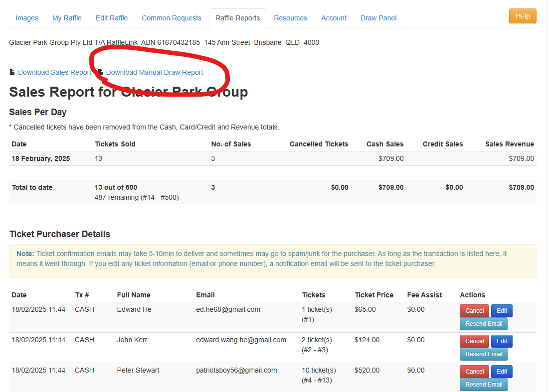Resend Email to John Kerr

click(x=483, y=354)
